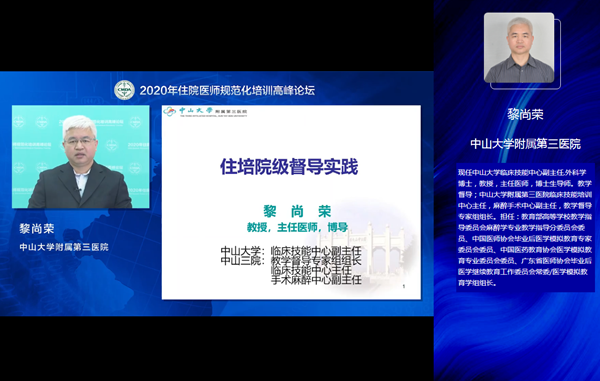Click the name 黎尚荣 under the portrait photo
The image size is (600, 381).
tap(525, 114)
